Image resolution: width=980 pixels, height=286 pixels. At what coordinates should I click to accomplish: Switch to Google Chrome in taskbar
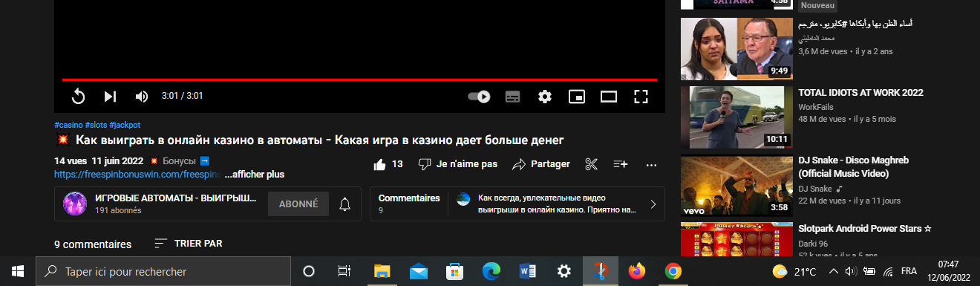(x=673, y=271)
